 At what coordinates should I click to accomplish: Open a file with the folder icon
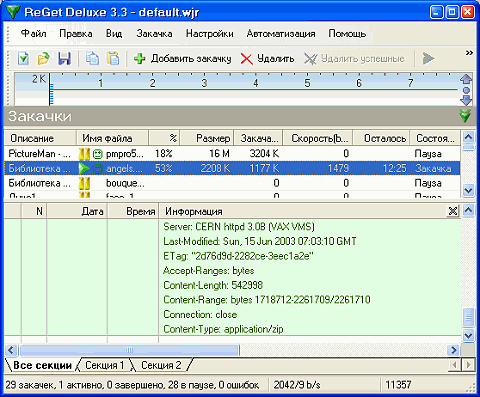43,59
